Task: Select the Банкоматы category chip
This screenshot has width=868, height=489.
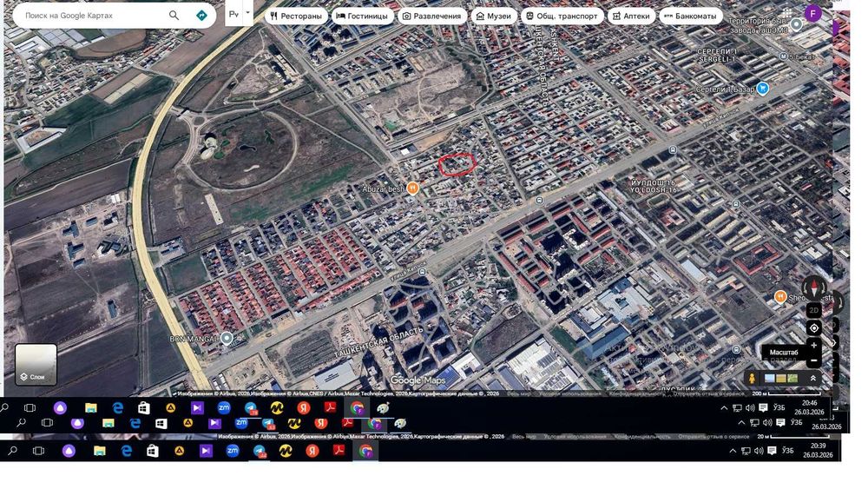Action: tap(690, 16)
